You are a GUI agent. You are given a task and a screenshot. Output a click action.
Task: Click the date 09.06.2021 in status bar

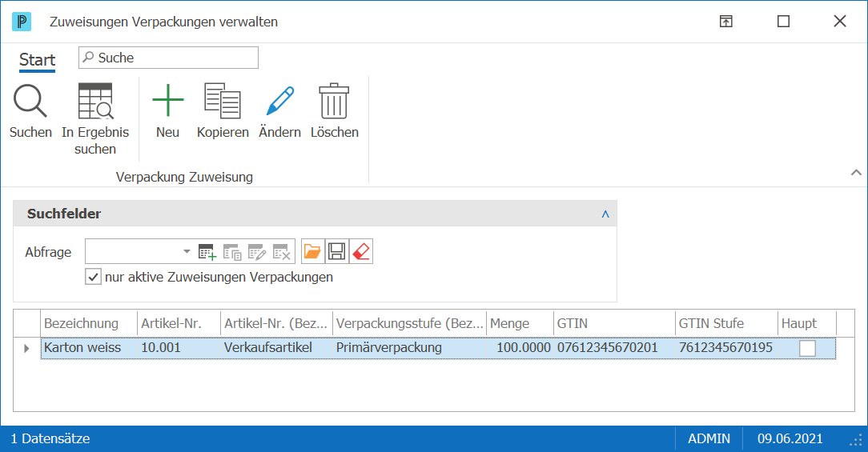click(790, 438)
